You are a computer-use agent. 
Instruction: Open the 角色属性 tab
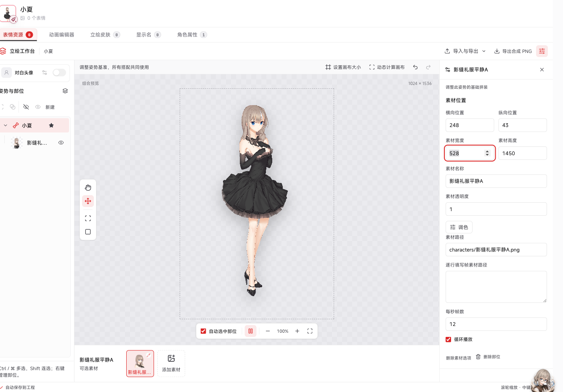click(192, 35)
